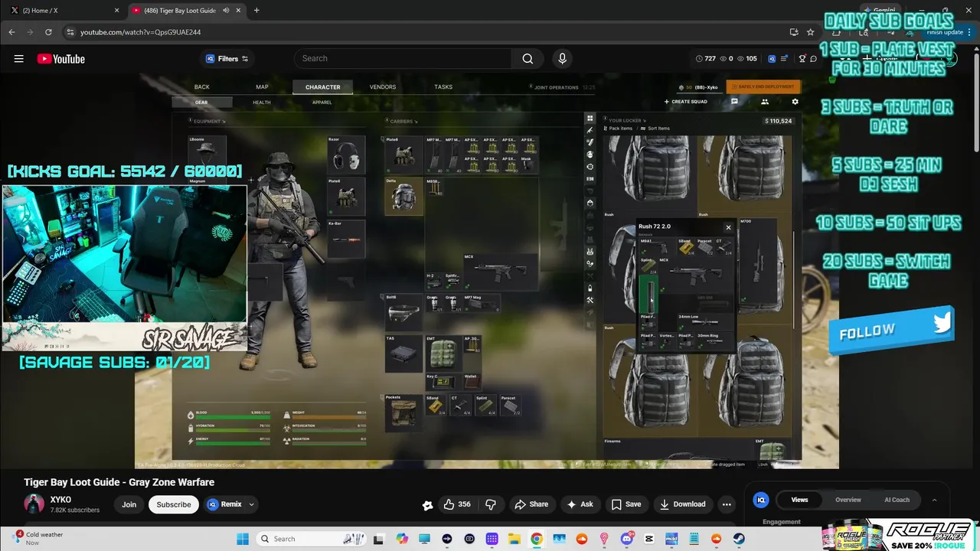Switch to the HEALTH sub-tab

pyautogui.click(x=262, y=103)
